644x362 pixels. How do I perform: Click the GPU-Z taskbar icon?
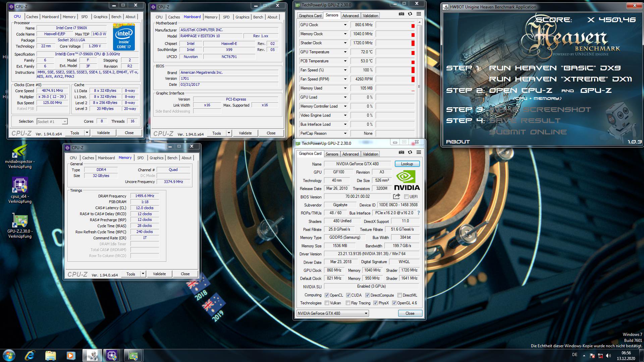point(133,355)
